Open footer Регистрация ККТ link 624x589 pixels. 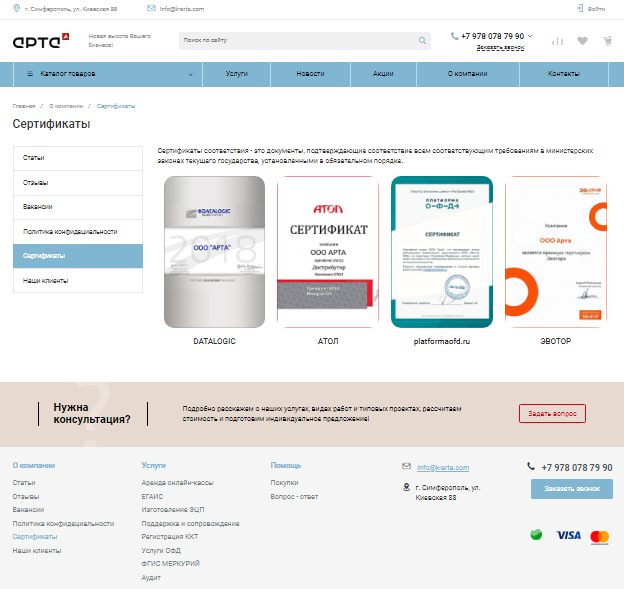click(170, 537)
